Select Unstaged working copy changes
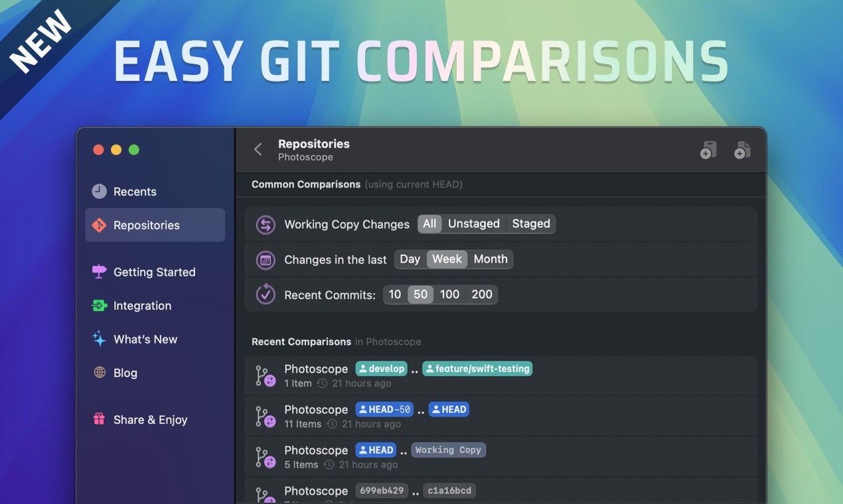The image size is (843, 504). coord(474,224)
